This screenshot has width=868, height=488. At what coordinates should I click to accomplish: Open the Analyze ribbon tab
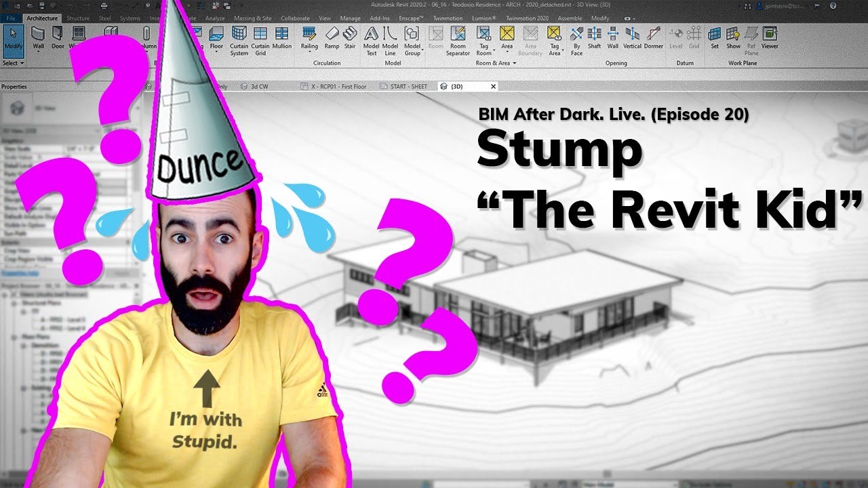(x=214, y=18)
